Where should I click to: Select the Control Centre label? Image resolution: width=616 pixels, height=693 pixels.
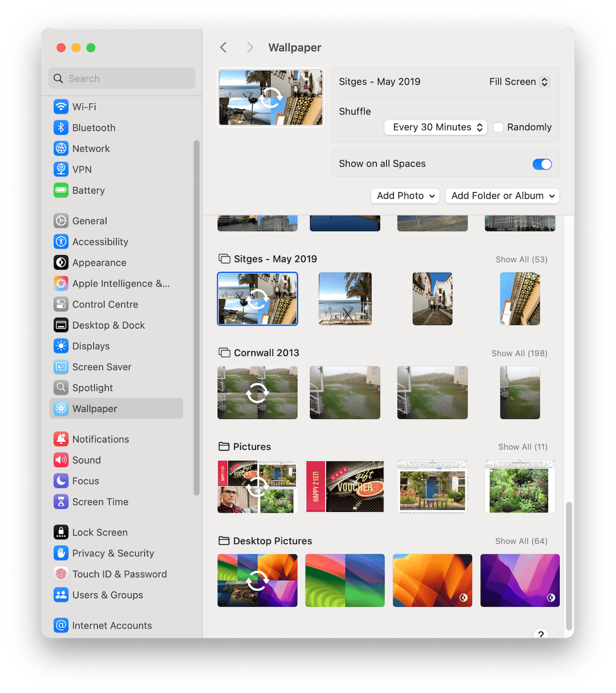point(105,304)
